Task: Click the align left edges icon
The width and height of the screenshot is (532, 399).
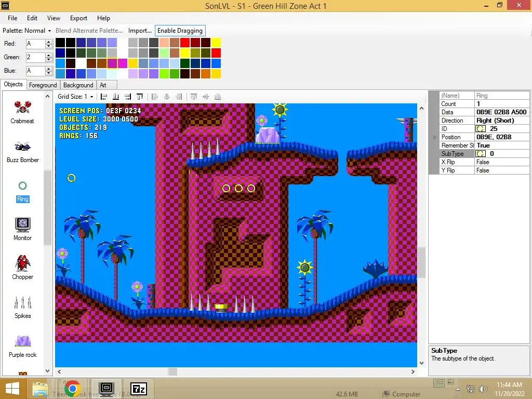Action: pos(155,97)
